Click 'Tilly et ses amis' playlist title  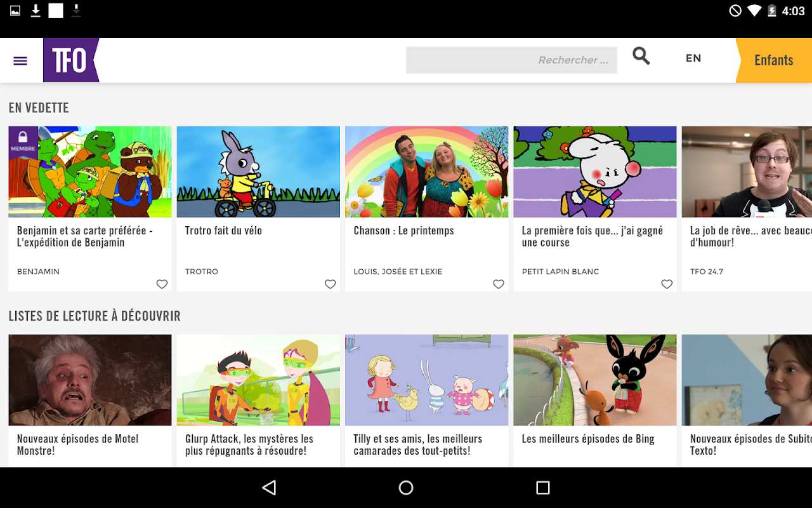pos(418,444)
